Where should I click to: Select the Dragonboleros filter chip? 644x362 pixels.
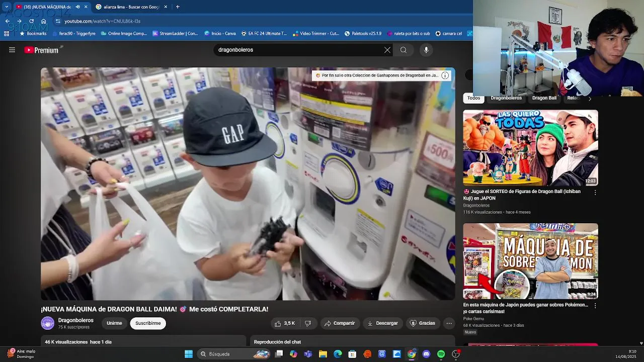point(506,98)
